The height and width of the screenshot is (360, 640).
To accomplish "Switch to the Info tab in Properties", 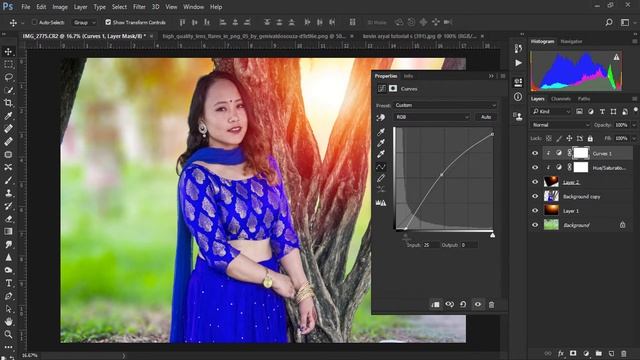I will point(408,76).
